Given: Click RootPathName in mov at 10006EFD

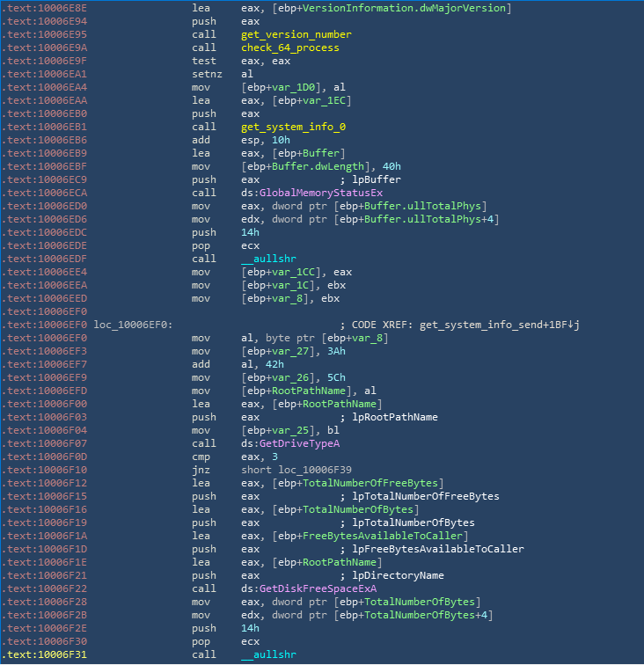Looking at the screenshot, I should (309, 391).
